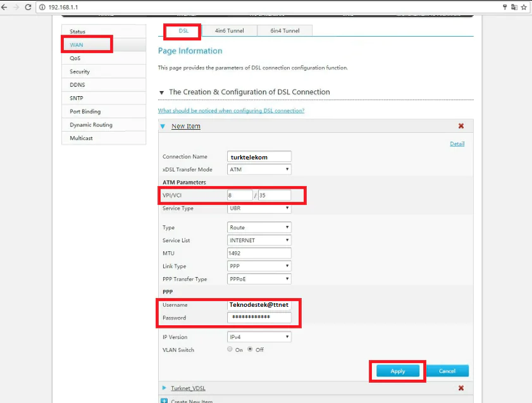Click the Apply button

click(x=397, y=371)
